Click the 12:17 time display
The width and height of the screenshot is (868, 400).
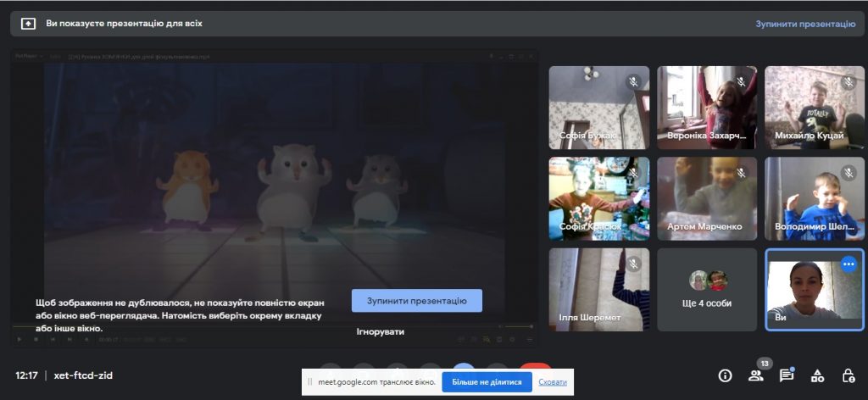coord(26,375)
